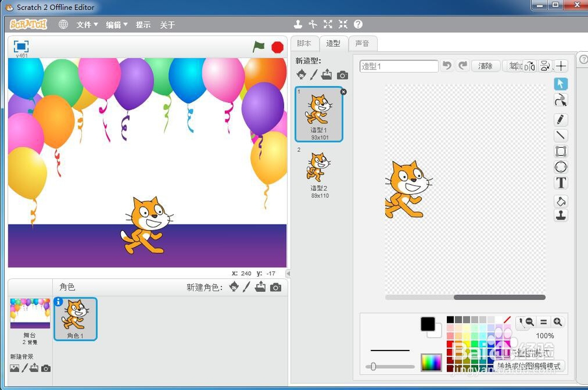Select the Duplicate stamp tool in paint editor

click(560, 216)
